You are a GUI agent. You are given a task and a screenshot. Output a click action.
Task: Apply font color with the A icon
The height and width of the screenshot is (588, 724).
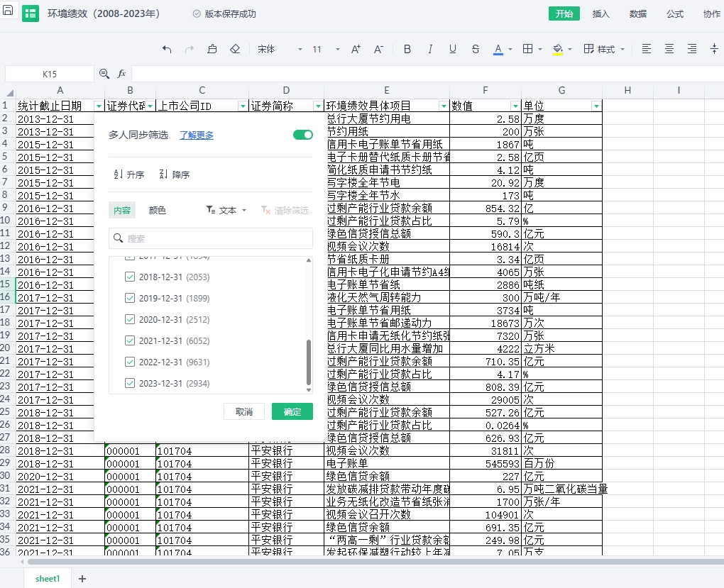(x=498, y=48)
